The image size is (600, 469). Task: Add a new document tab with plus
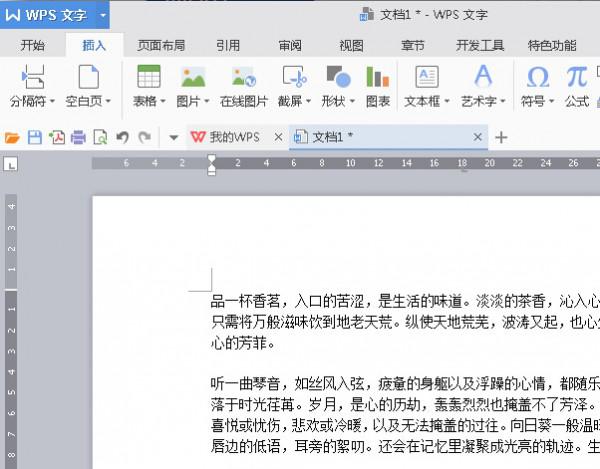tap(502, 137)
